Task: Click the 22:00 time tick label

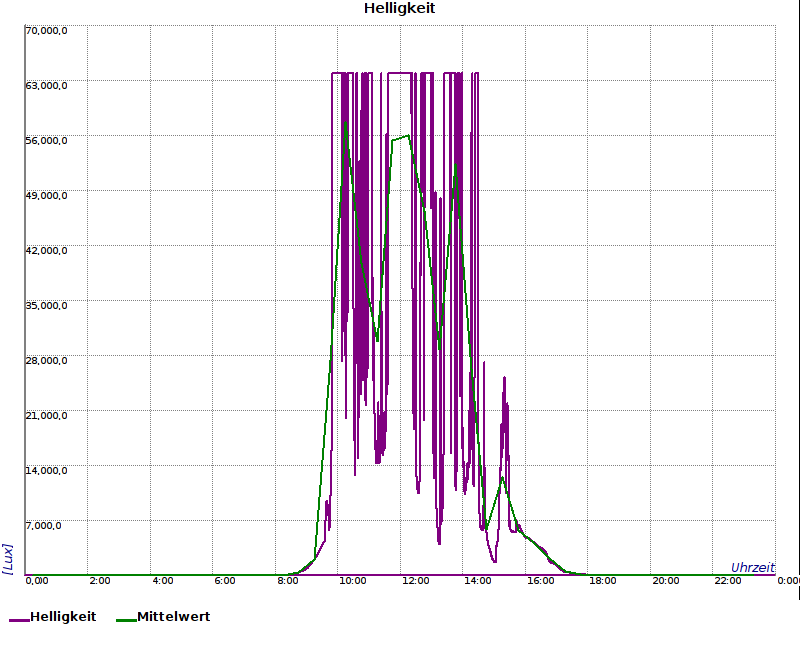Action: pyautogui.click(x=728, y=581)
